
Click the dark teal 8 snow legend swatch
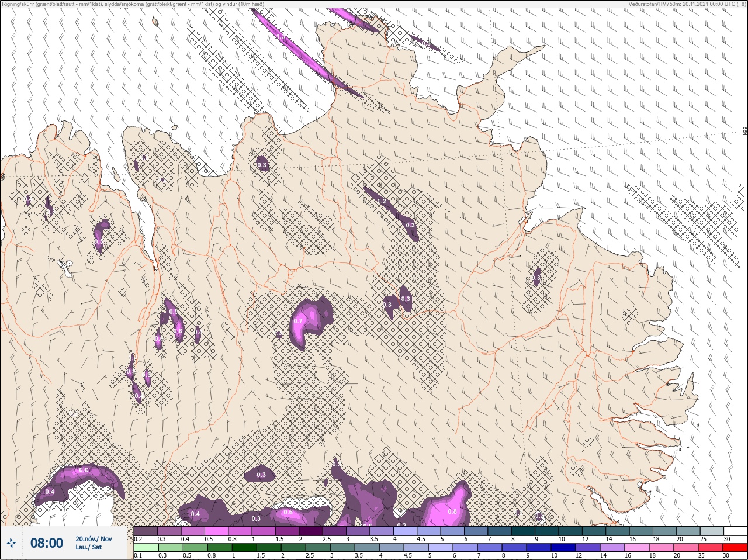[x=524, y=531]
